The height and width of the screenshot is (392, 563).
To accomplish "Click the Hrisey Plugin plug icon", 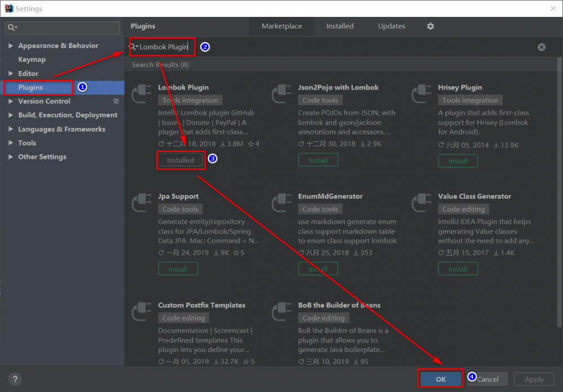I will [x=422, y=93].
